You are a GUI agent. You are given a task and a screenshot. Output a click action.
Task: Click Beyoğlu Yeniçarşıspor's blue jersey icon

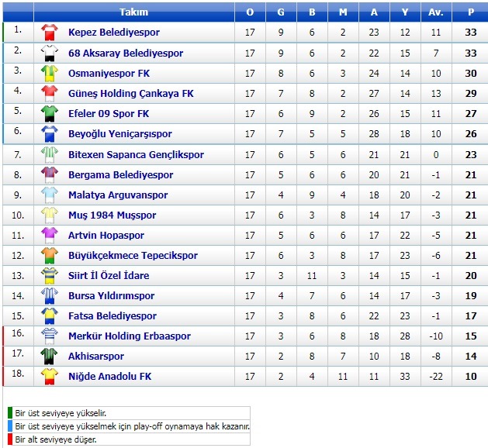(50, 134)
